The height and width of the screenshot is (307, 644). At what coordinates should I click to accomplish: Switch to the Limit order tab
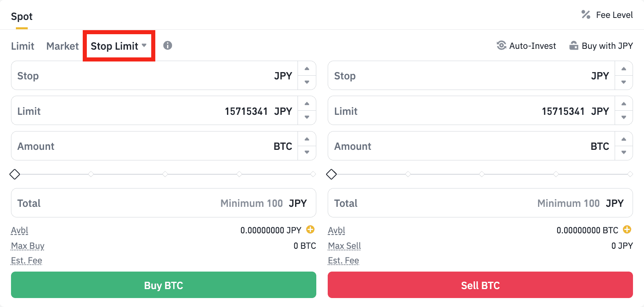coord(23,46)
